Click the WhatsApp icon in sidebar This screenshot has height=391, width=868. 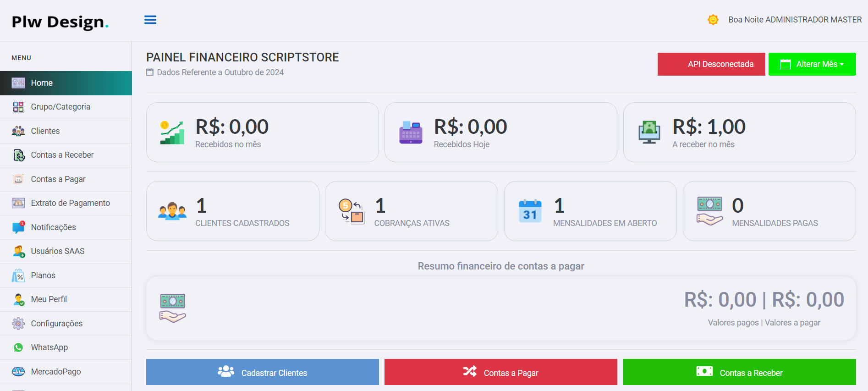[18, 347]
